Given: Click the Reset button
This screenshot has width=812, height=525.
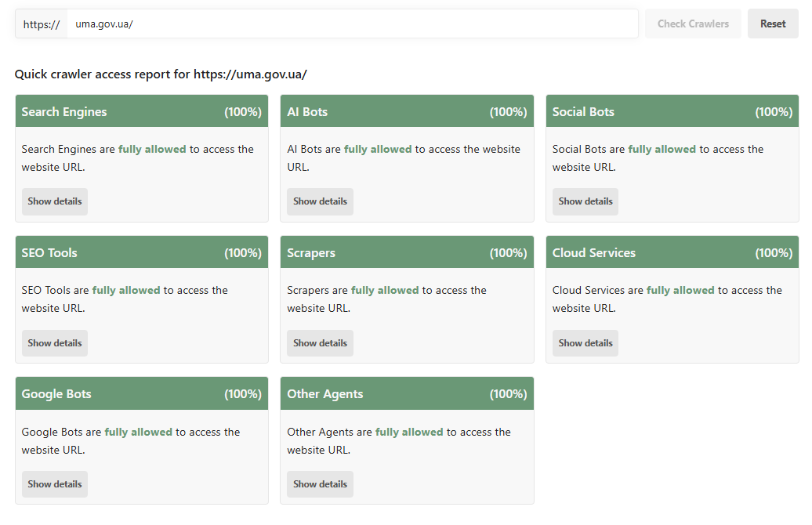Looking at the screenshot, I should pyautogui.click(x=772, y=24).
